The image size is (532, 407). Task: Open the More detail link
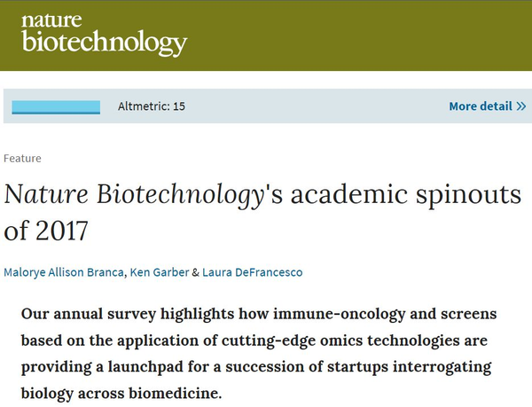pyautogui.click(x=480, y=106)
